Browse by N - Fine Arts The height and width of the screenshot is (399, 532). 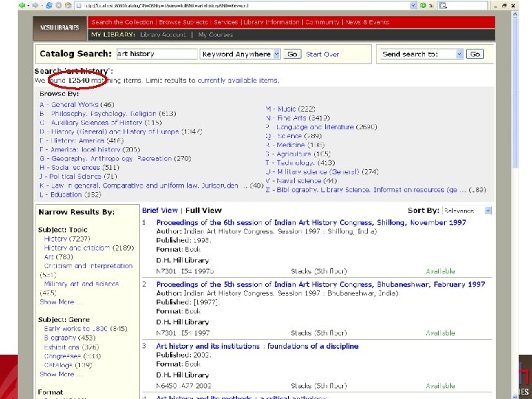(x=286, y=118)
